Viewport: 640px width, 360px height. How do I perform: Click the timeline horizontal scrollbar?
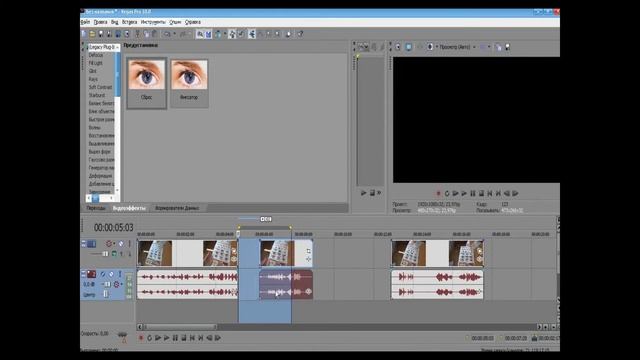tap(180, 327)
